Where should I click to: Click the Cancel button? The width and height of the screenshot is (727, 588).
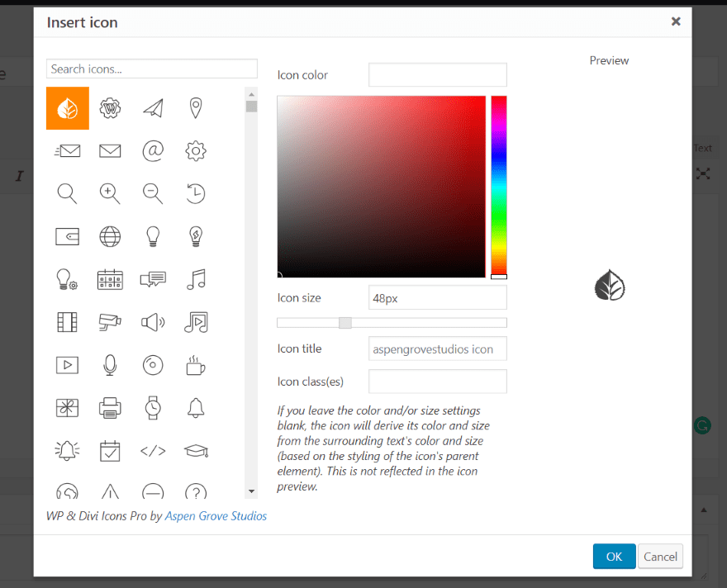pos(660,556)
